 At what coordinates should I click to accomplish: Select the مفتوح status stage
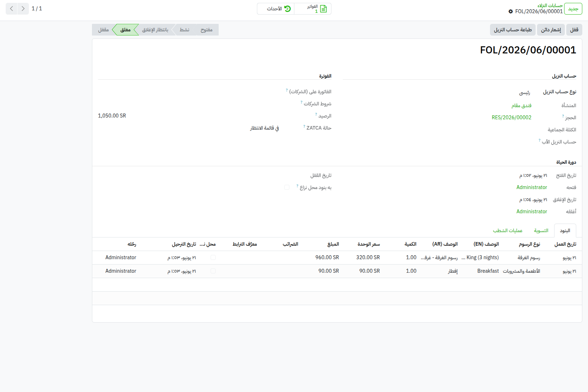point(207,30)
